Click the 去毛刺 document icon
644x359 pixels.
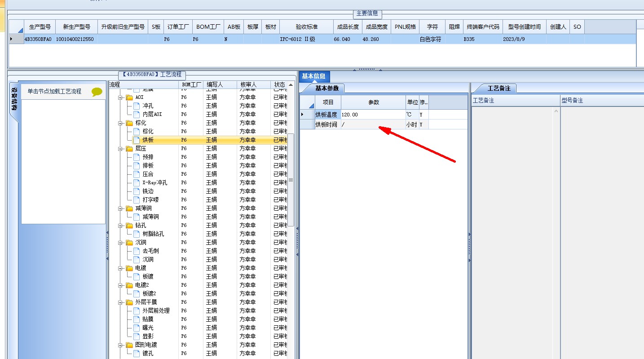pyautogui.click(x=137, y=251)
